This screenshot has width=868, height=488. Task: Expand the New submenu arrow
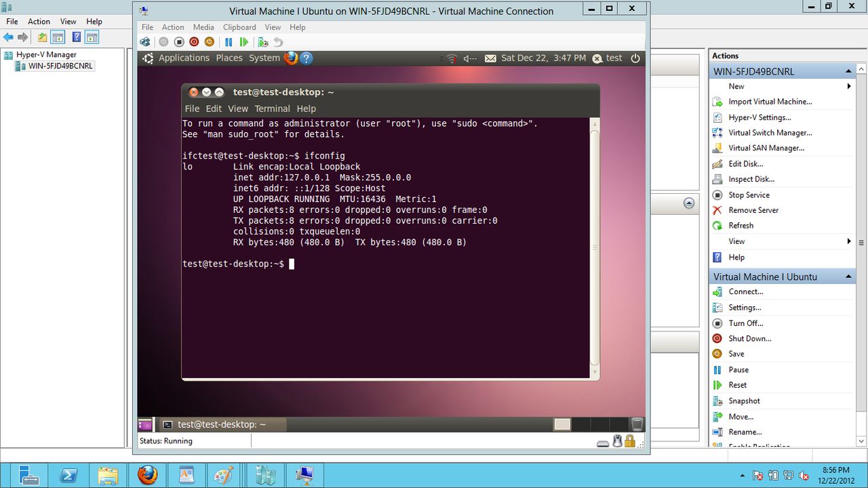pos(849,86)
